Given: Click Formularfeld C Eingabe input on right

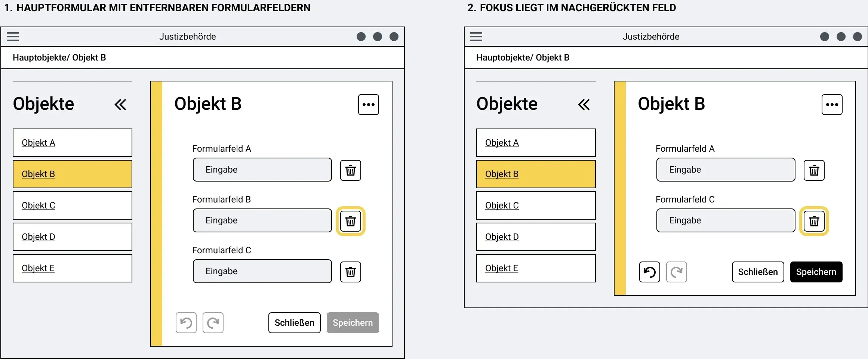Looking at the screenshot, I should (x=726, y=220).
